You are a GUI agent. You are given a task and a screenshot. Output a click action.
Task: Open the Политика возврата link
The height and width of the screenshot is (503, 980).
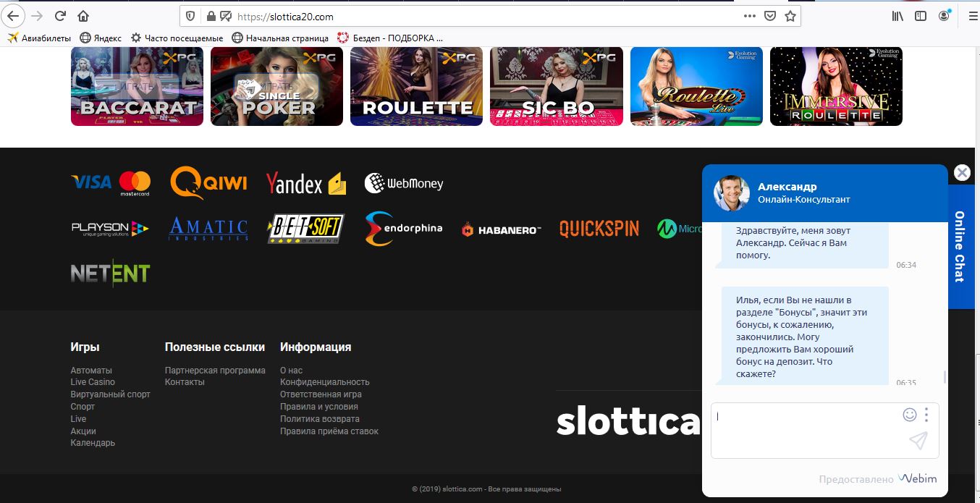coord(320,419)
